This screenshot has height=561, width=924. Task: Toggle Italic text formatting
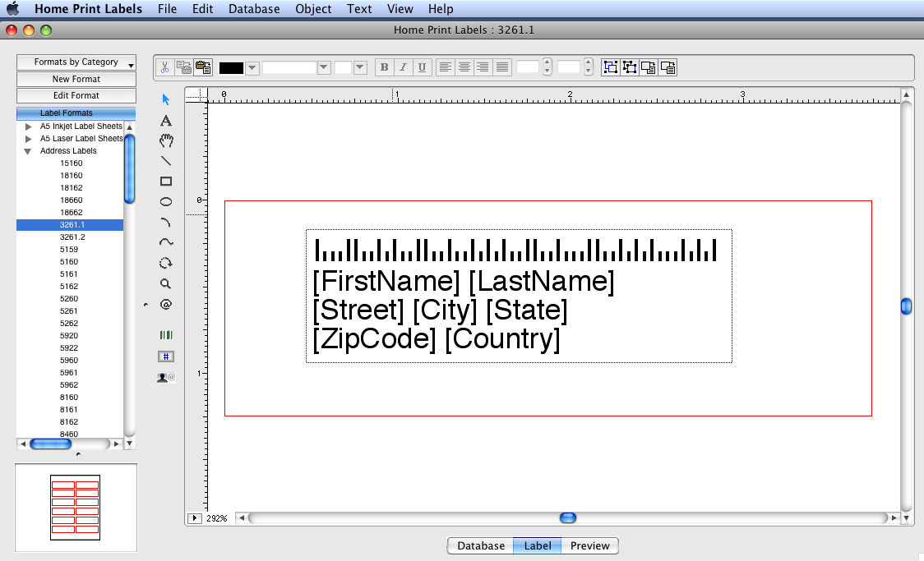tap(403, 68)
